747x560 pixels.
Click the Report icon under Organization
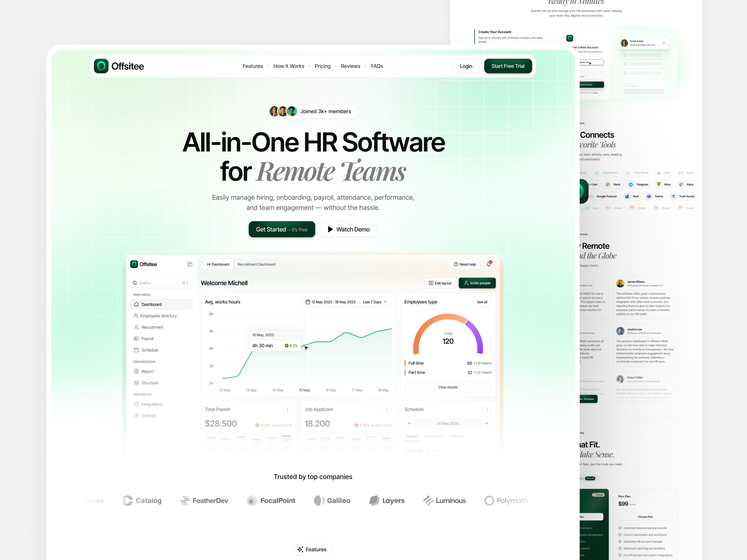click(137, 371)
